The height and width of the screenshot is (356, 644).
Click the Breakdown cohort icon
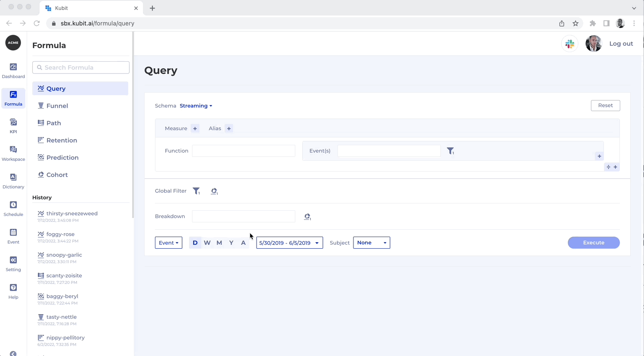pyautogui.click(x=307, y=216)
